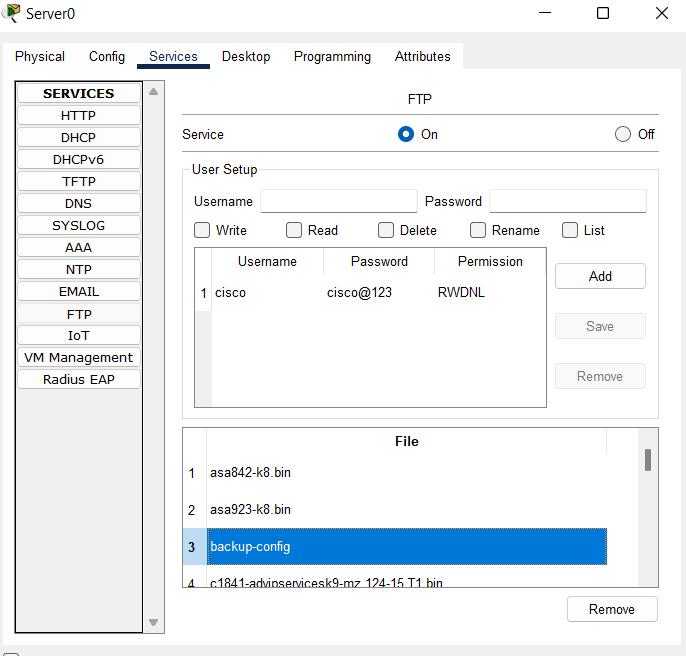686x656 pixels.
Task: Open the DHCP service page
Action: 78,137
